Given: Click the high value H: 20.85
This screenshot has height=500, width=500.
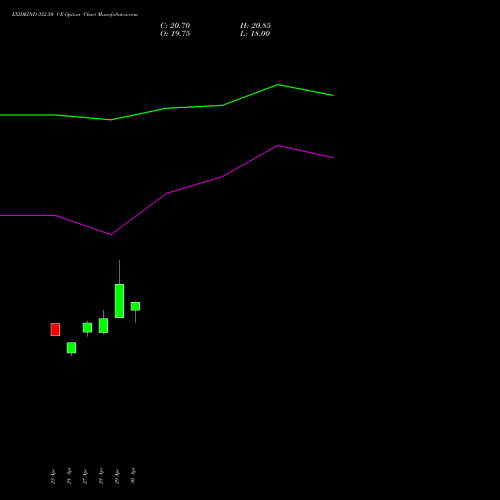Looking at the screenshot, I should click(255, 26).
